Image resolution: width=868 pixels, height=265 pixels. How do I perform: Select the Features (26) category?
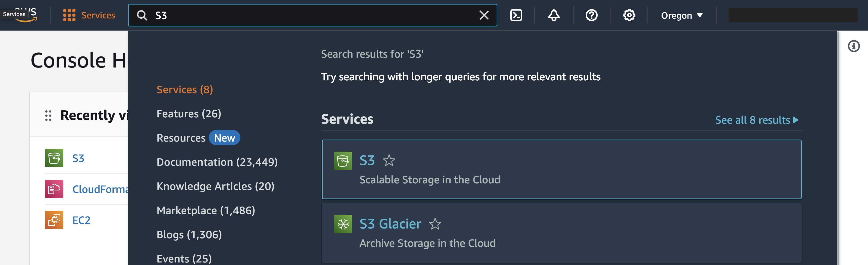(189, 114)
